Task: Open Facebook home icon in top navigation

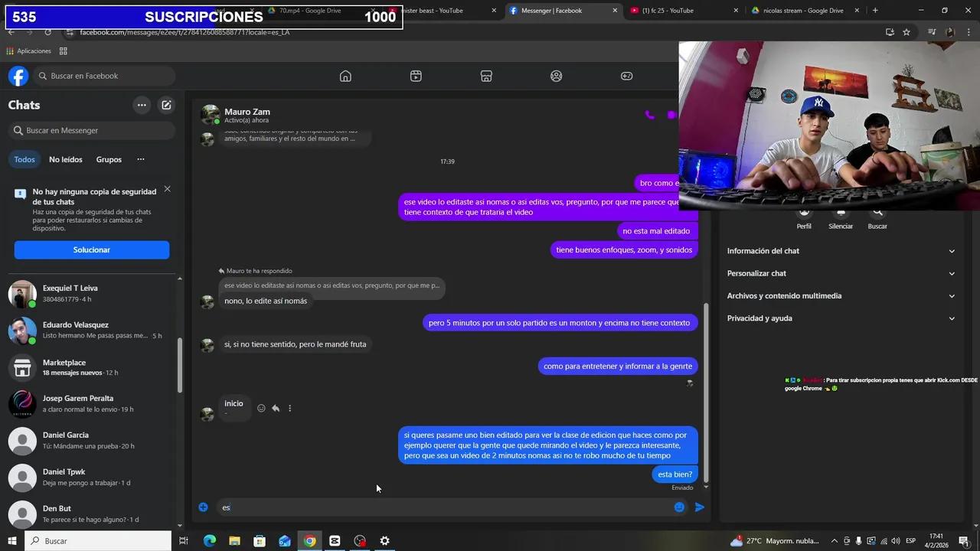Action: 345,76
